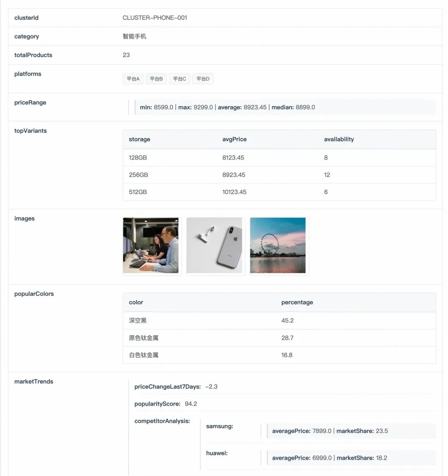Screen dimensions: 448x476
Task: Click the storage column header
Action: 139,139
